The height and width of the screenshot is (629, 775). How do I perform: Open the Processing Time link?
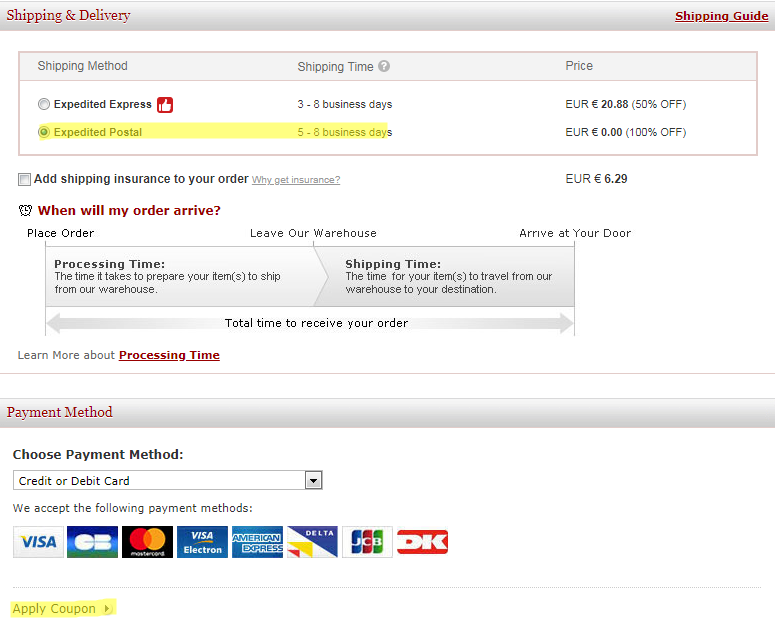coord(169,355)
